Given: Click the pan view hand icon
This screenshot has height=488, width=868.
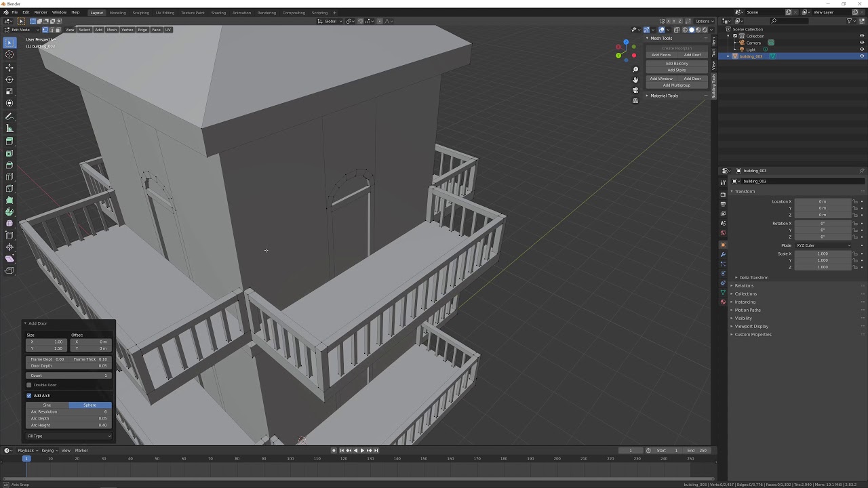Looking at the screenshot, I should click(635, 80).
